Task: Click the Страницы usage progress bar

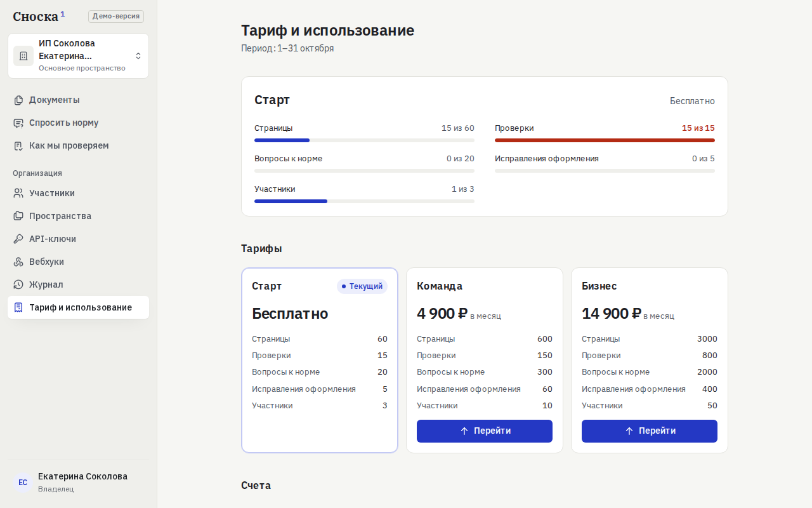Action: click(x=364, y=140)
